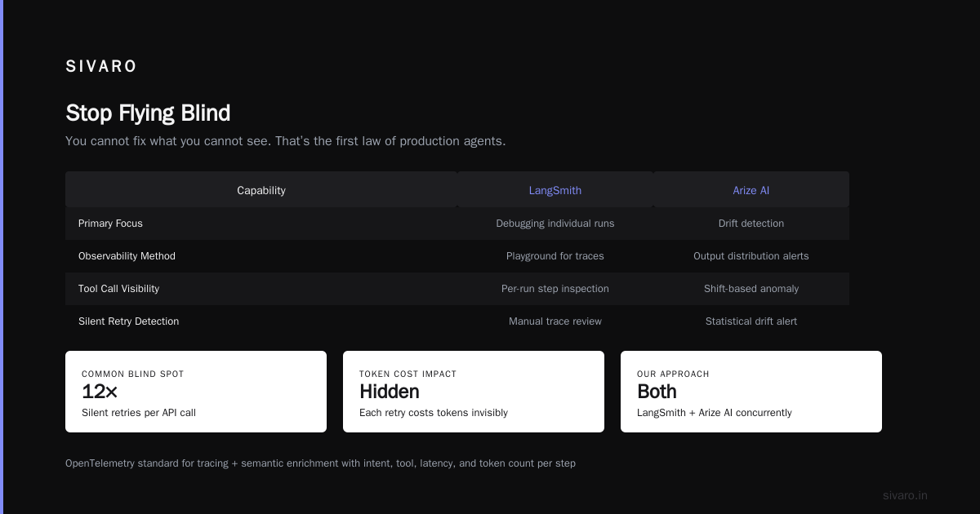Click the 'Playground for traces' cell
The image size is (980, 514).
coord(555,256)
